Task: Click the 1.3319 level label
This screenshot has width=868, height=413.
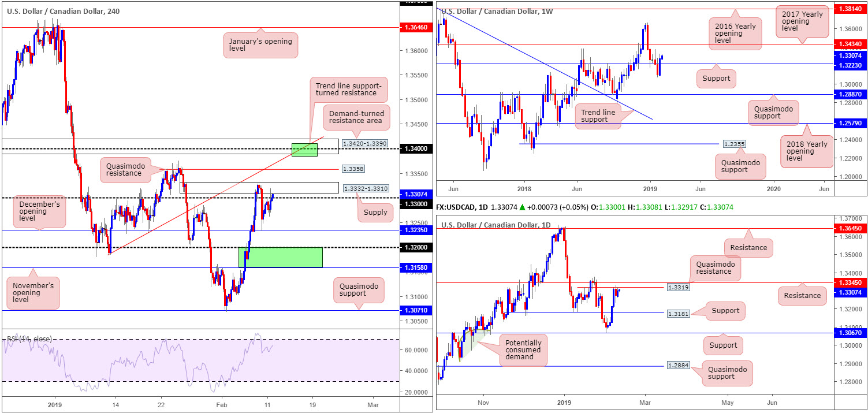Action: 677,287
